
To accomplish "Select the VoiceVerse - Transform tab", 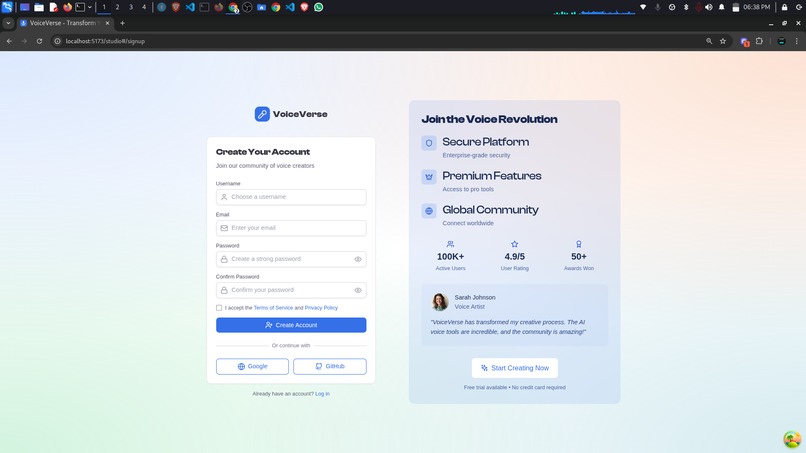I will (x=64, y=23).
